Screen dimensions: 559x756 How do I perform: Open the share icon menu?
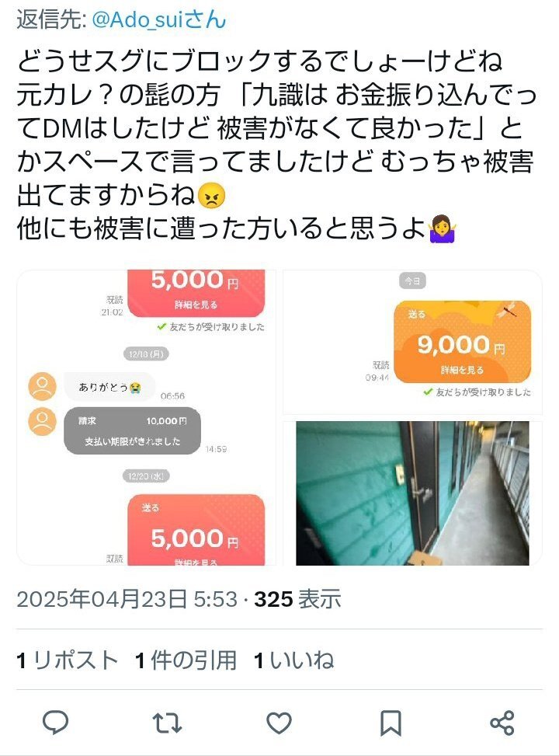click(502, 723)
